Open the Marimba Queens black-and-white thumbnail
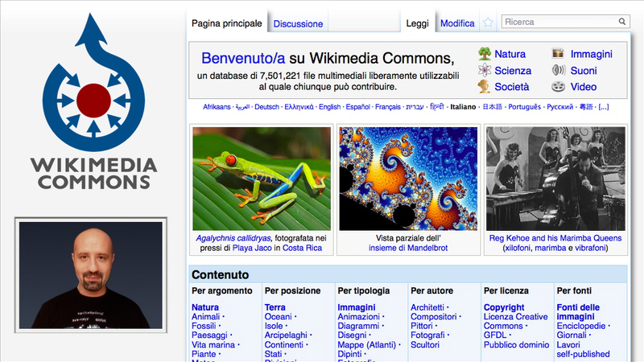The image size is (644, 362). pos(555,179)
